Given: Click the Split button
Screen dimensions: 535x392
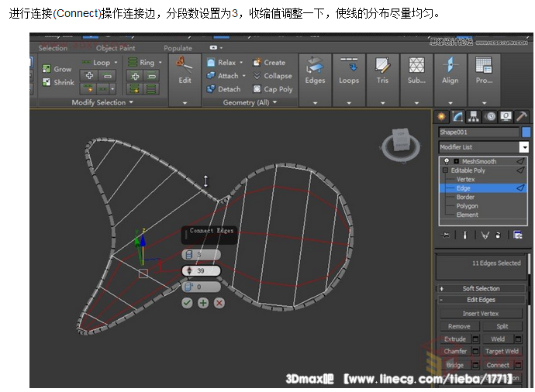Looking at the screenshot, I should [502, 326].
